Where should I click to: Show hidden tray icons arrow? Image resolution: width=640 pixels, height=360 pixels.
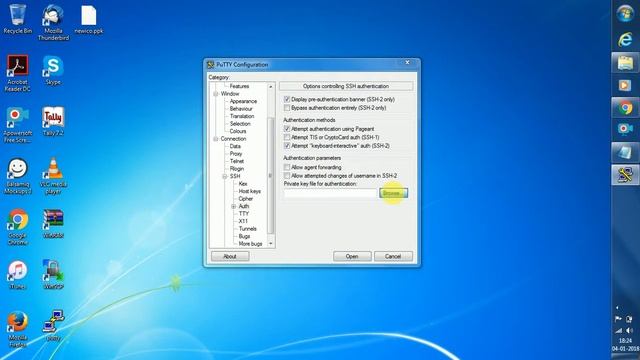pyautogui.click(x=617, y=307)
